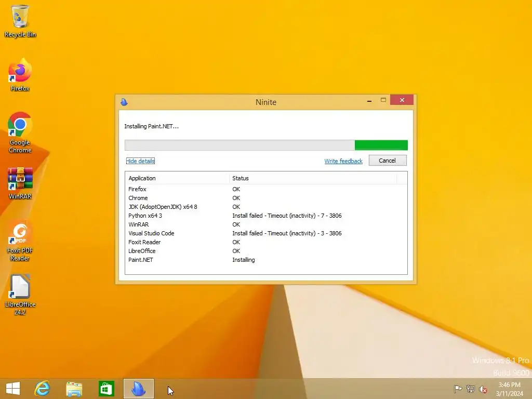Open the Windows Store taskbar icon
Screen dimensions: 532x399
click(x=106, y=389)
